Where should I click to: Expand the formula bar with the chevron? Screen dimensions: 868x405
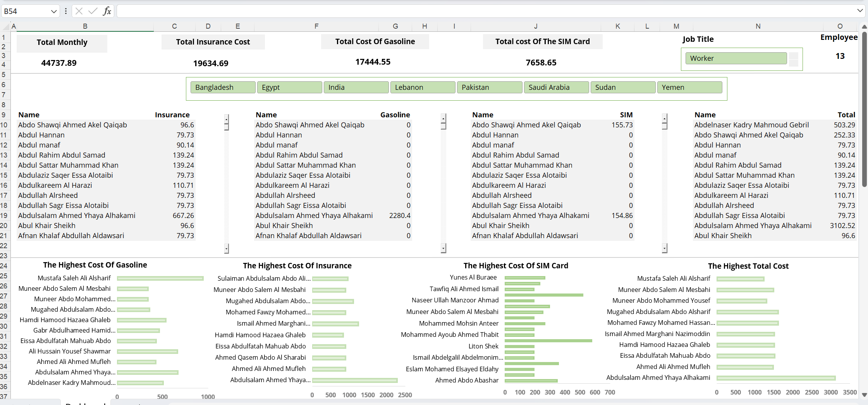click(x=860, y=11)
